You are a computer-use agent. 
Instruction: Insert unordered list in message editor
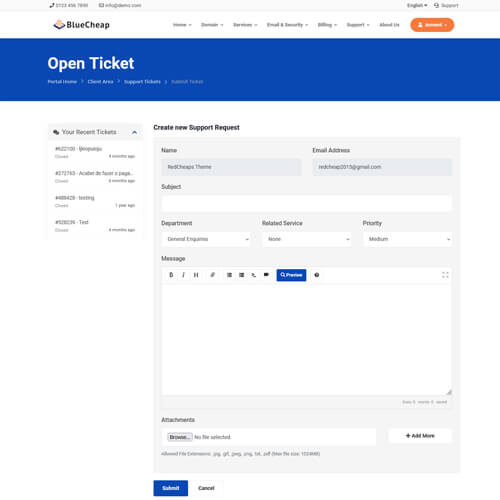[x=229, y=275]
